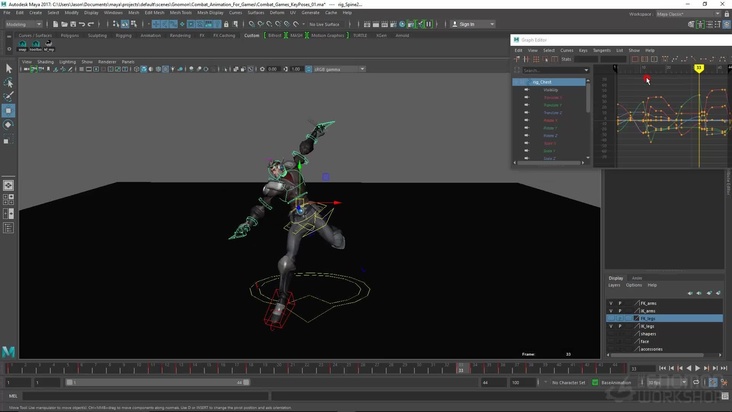Open the Graph Editor search dropdown arrow
The image size is (732, 412).
point(586,70)
